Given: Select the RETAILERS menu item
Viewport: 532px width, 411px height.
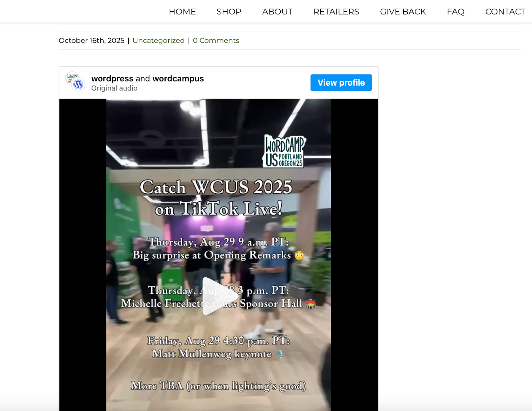Looking at the screenshot, I should 336,12.
